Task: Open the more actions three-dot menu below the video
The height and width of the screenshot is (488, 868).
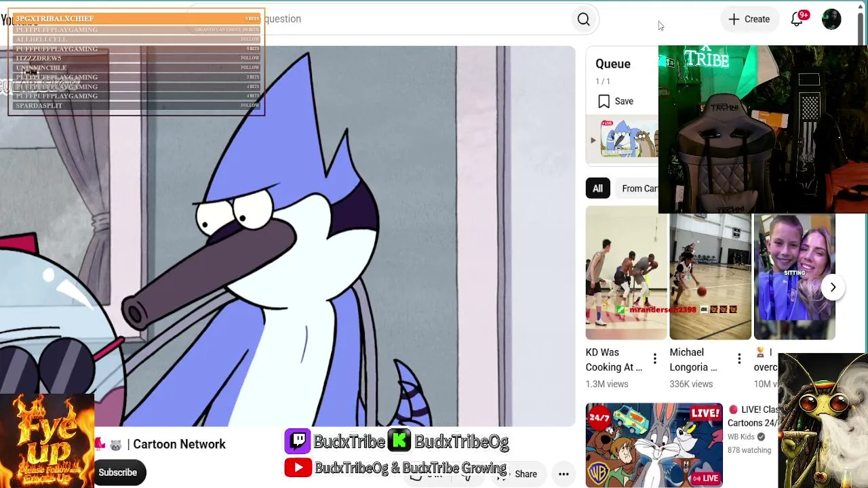Action: pyautogui.click(x=564, y=474)
